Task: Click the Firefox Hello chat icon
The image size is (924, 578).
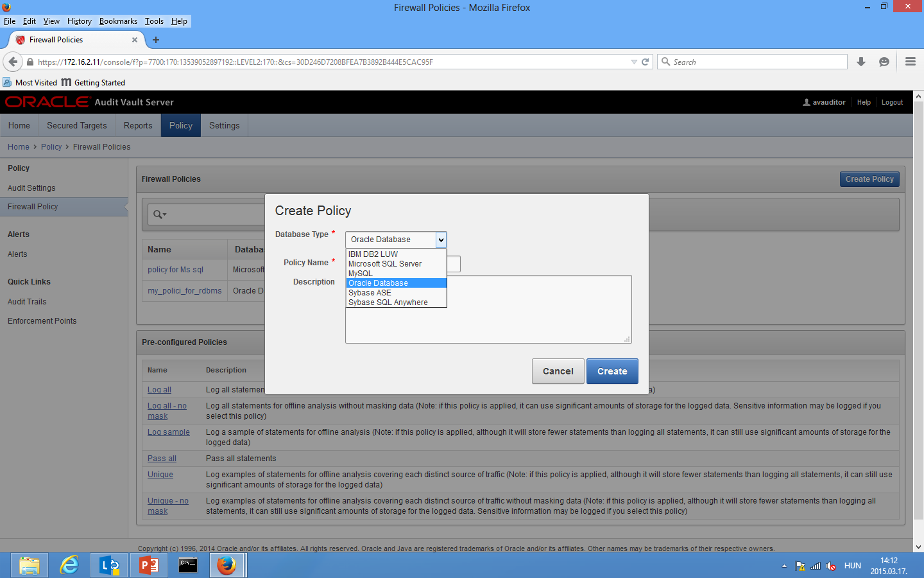Action: pyautogui.click(x=884, y=62)
